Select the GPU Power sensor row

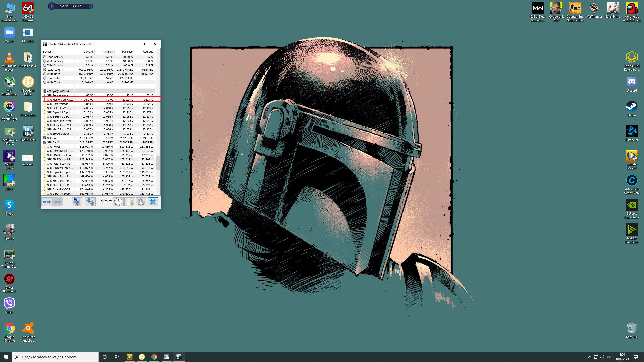[x=60, y=147]
